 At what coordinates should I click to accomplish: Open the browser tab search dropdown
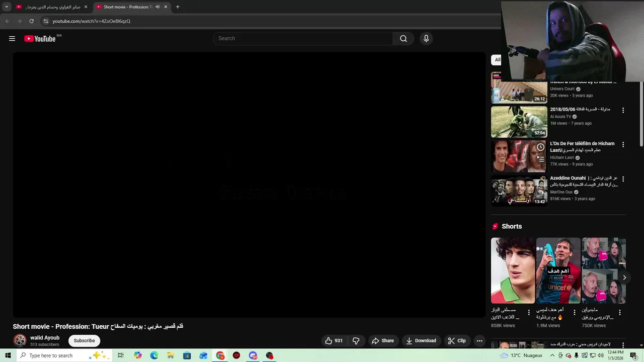pyautogui.click(x=7, y=7)
